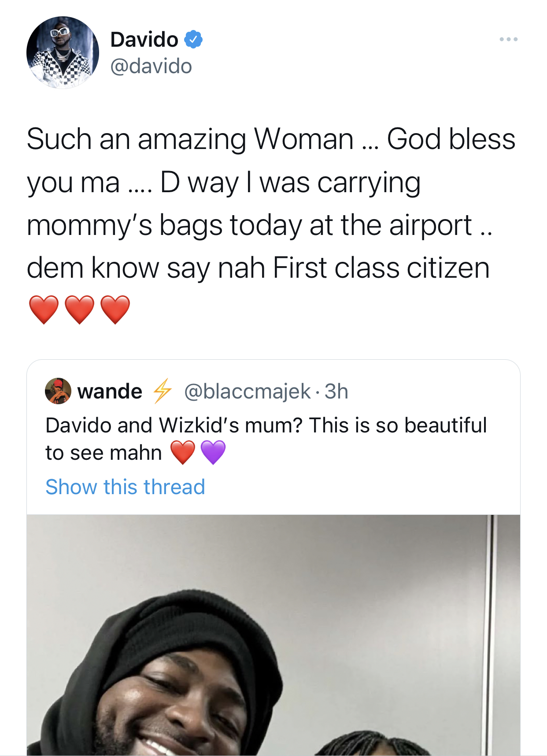Click the lightning bolt emoji beside wande
Image resolution: width=547 pixels, height=756 pixels.
click(162, 391)
